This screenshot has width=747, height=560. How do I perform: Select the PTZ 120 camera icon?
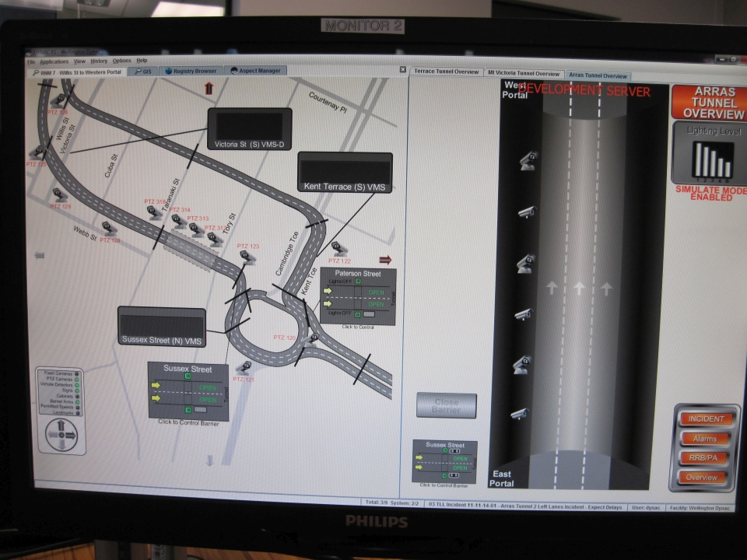click(313, 340)
